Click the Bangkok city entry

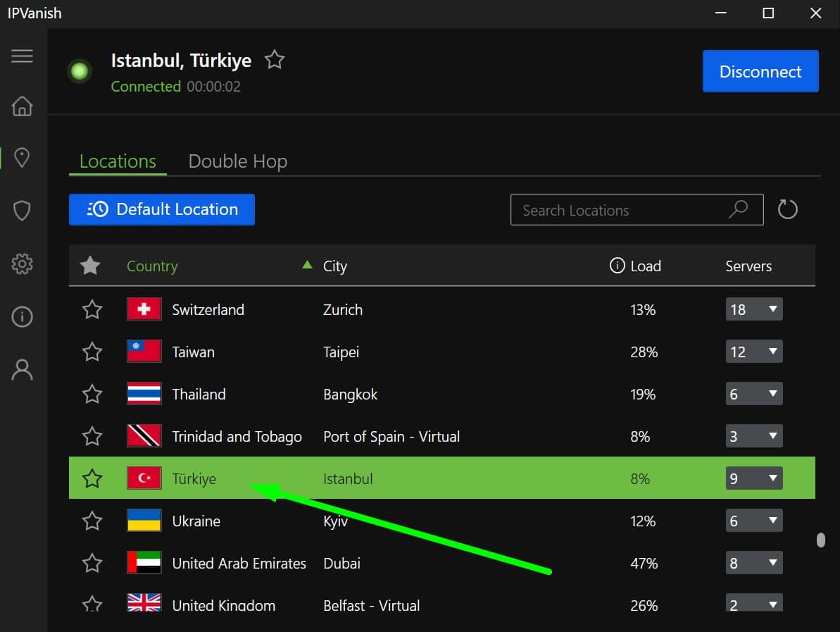click(351, 395)
